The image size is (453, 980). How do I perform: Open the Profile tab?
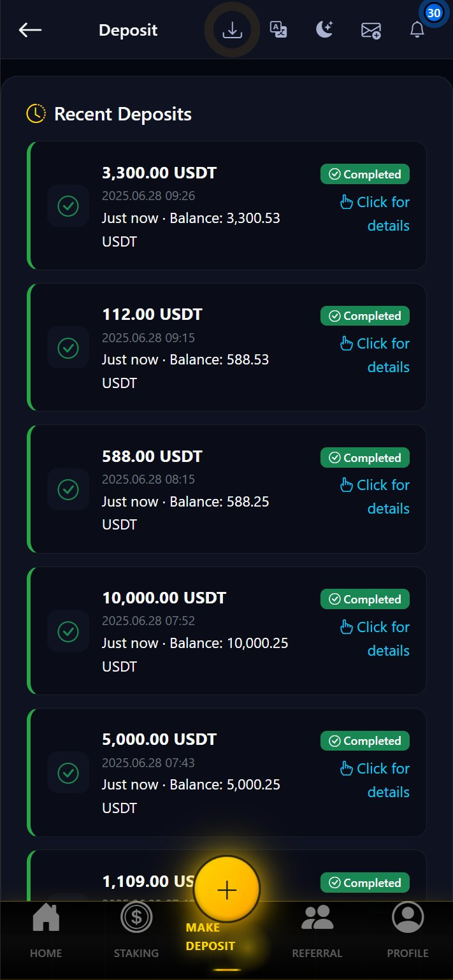click(408, 931)
